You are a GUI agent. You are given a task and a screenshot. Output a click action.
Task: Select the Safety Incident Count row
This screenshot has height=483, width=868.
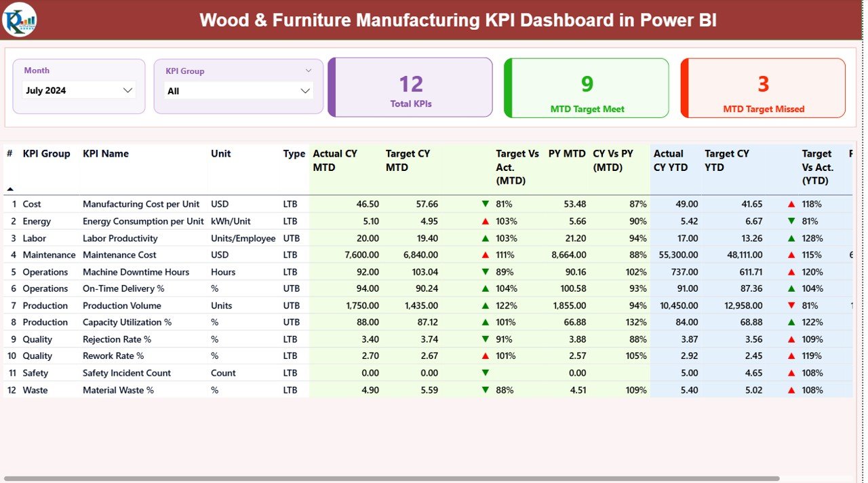tap(126, 373)
